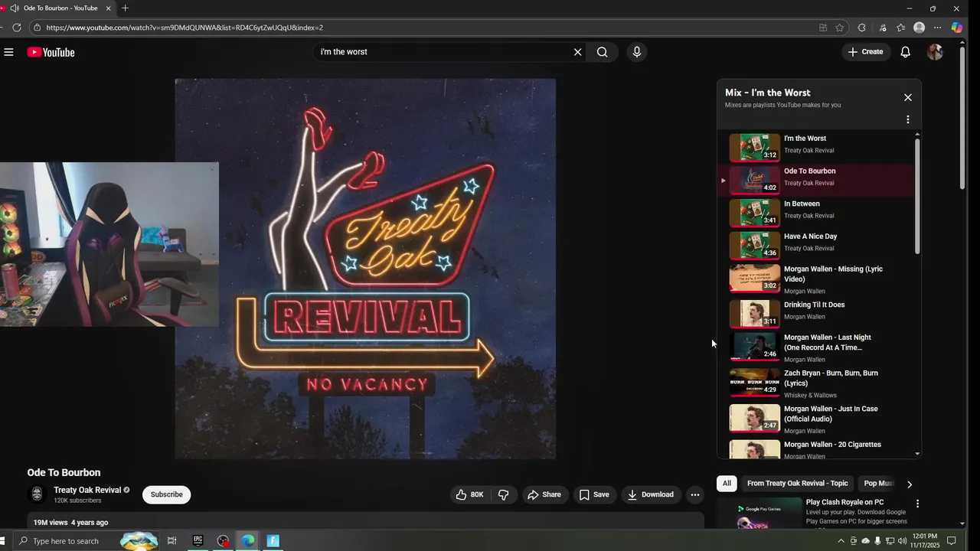Viewport: 980px width, 551px height.
Task: Select From Treaty Oak Revival - Topic chip
Action: click(x=797, y=484)
